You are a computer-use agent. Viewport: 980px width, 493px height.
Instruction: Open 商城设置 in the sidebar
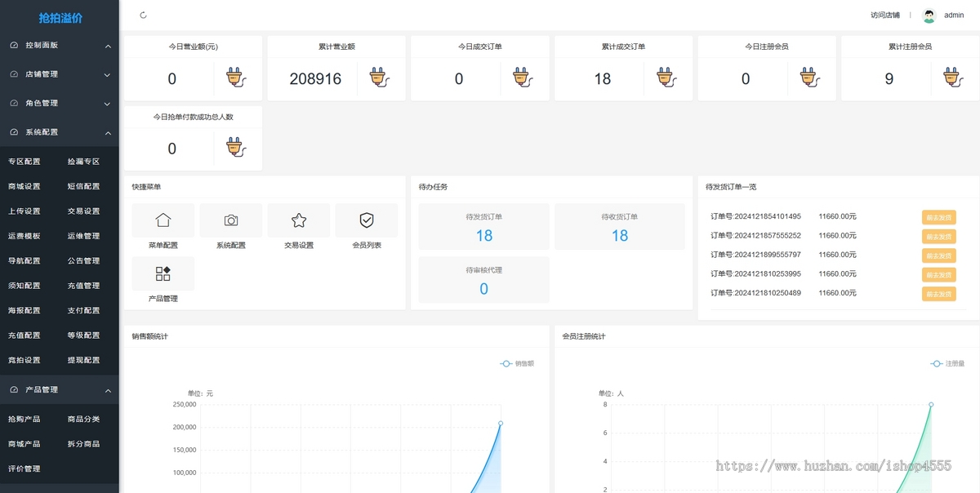[x=24, y=186]
